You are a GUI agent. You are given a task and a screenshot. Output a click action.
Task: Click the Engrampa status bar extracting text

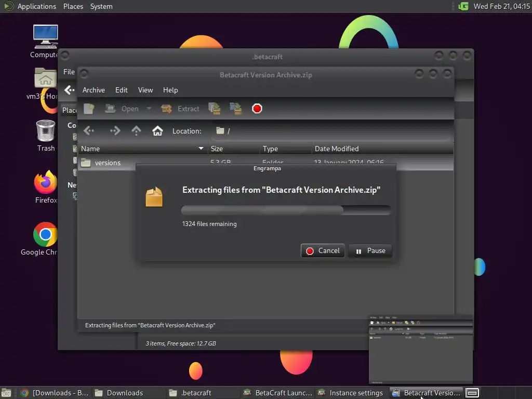[150, 325]
